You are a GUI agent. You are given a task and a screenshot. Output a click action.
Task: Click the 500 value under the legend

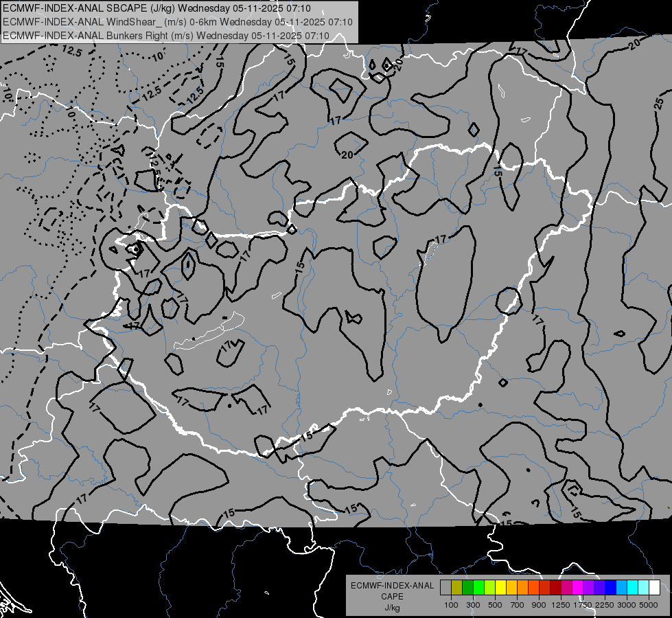pos(495,605)
